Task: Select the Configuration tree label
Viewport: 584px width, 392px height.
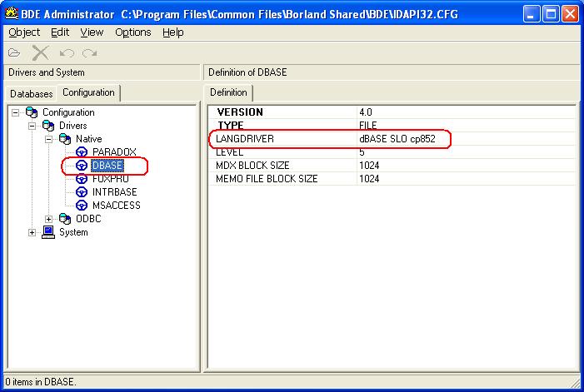Action: 68,112
